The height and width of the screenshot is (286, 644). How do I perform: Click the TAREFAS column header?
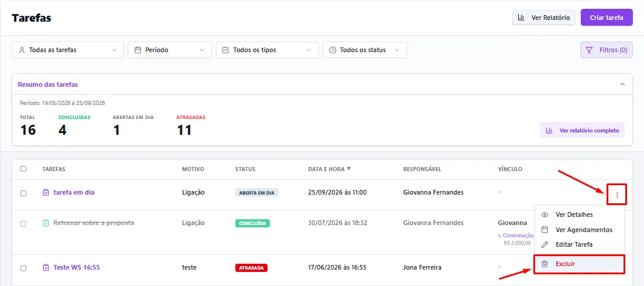pyautogui.click(x=54, y=169)
